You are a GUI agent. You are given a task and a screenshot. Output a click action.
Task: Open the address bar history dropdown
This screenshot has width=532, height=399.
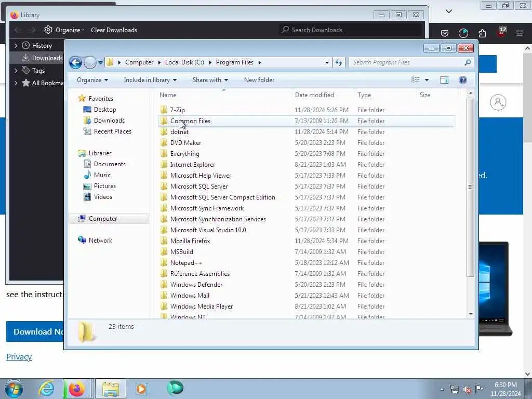click(327, 62)
